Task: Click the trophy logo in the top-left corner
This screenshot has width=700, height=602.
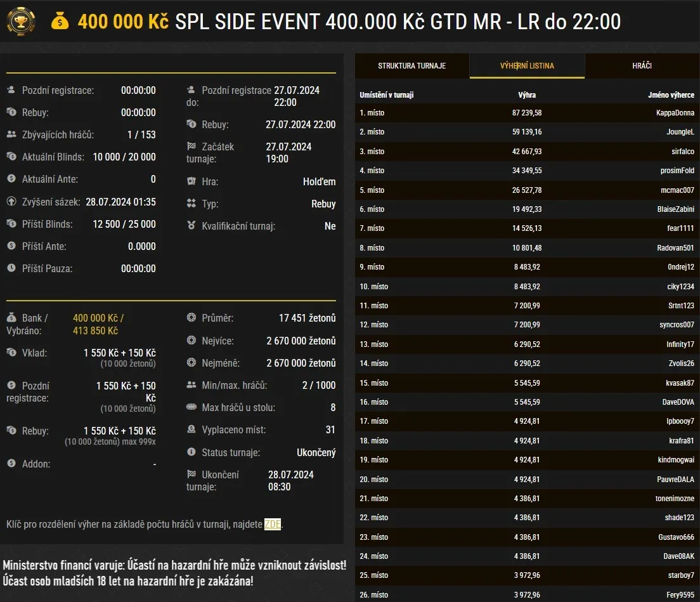Action: coord(21,21)
